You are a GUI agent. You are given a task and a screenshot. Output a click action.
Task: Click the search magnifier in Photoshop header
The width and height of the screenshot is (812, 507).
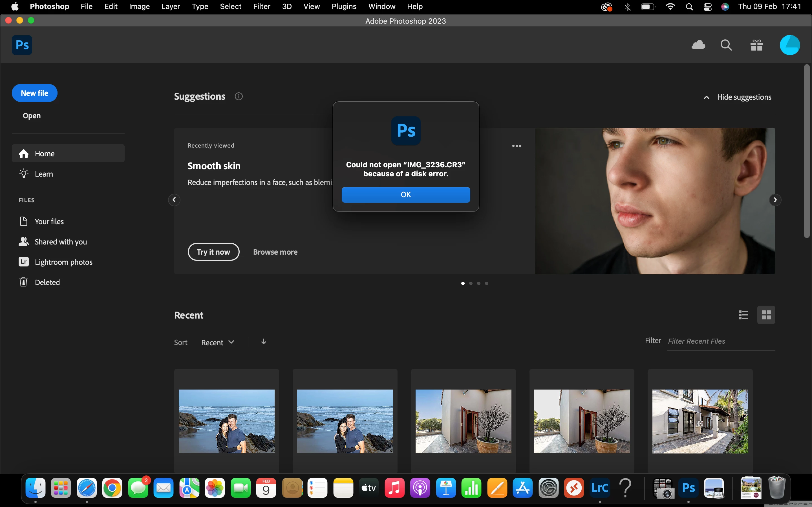point(726,45)
